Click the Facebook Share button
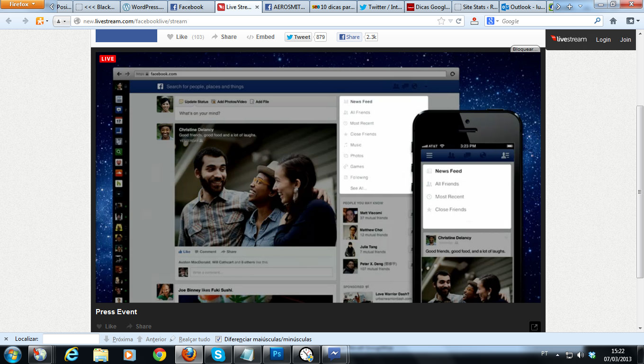 click(349, 37)
